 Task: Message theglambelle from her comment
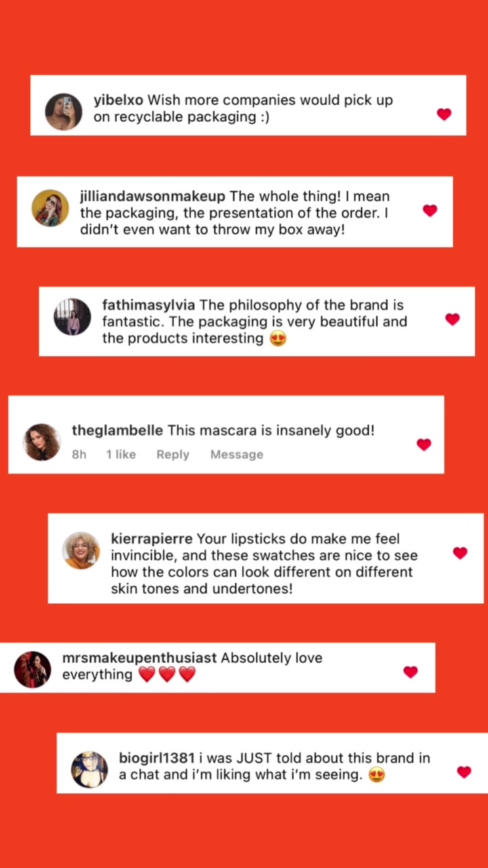click(x=237, y=454)
